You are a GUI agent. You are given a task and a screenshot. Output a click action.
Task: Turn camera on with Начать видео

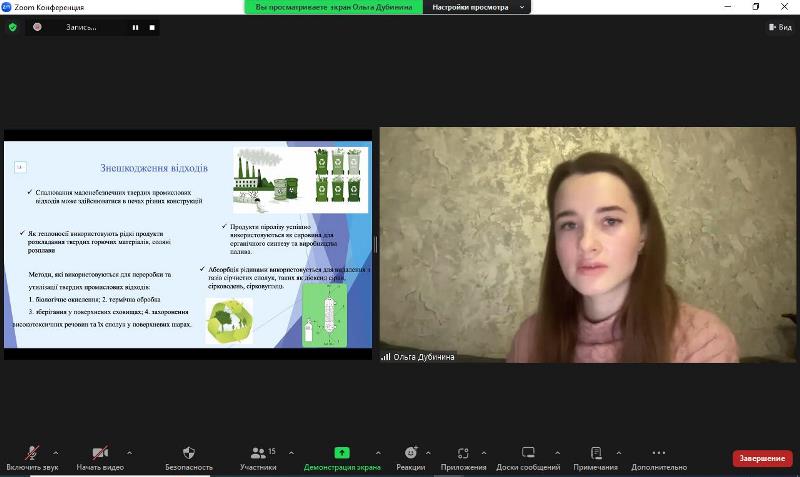click(100, 458)
